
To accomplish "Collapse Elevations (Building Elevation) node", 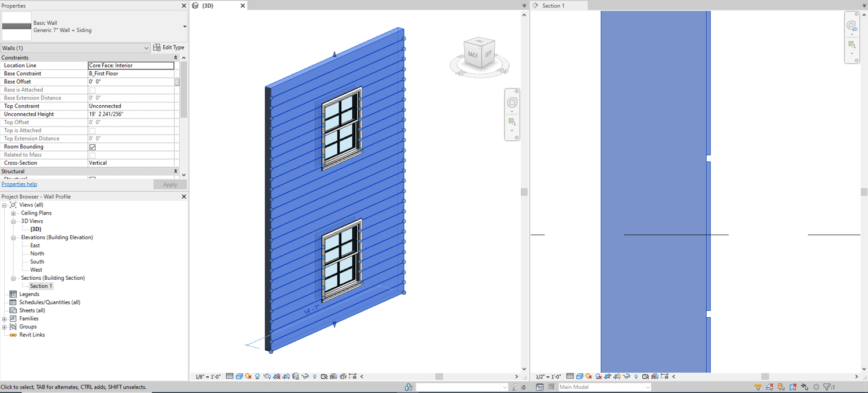I will click(13, 238).
